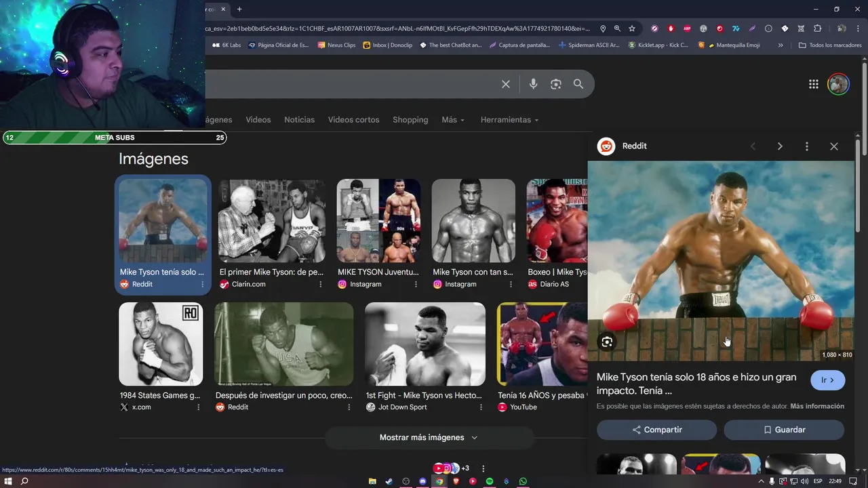Open options for the Jot Down Sport result
The width and height of the screenshot is (868, 488).
[481, 407]
